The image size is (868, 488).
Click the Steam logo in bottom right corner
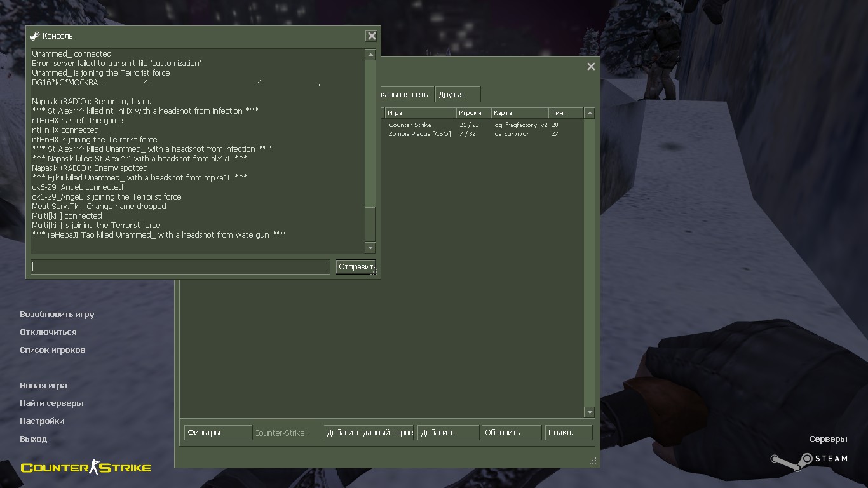(x=809, y=459)
